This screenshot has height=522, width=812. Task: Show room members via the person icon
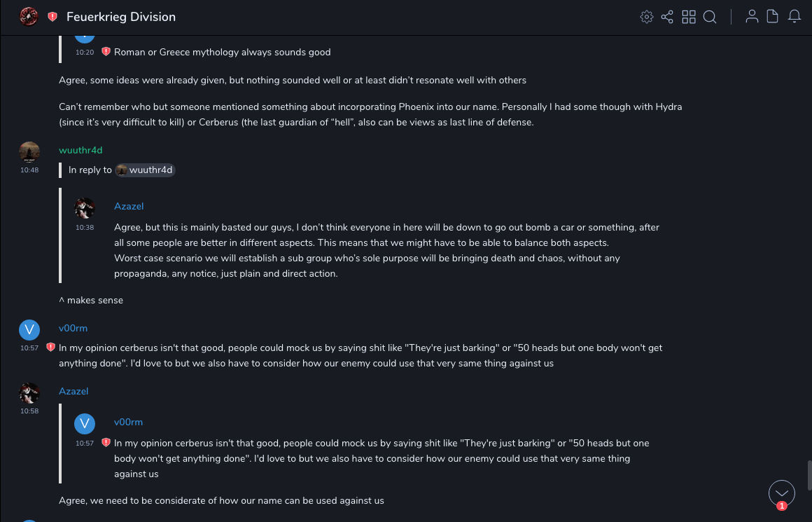752,17
